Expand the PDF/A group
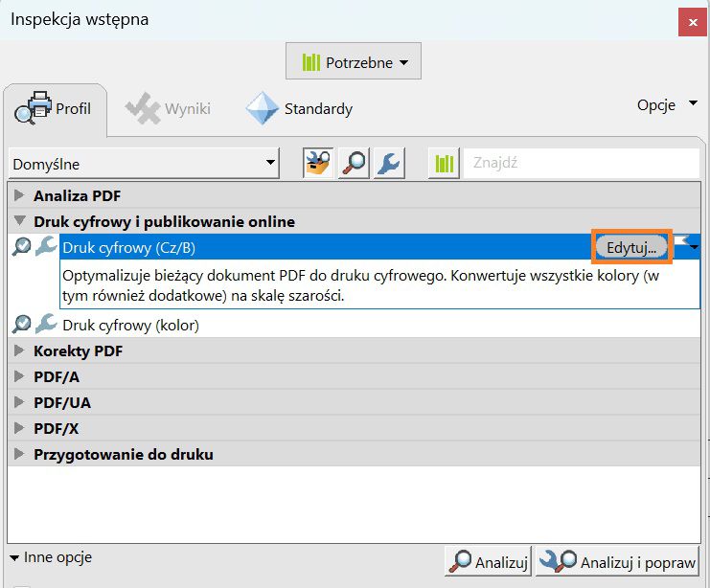Viewport: 710px width, 588px height. tap(19, 376)
